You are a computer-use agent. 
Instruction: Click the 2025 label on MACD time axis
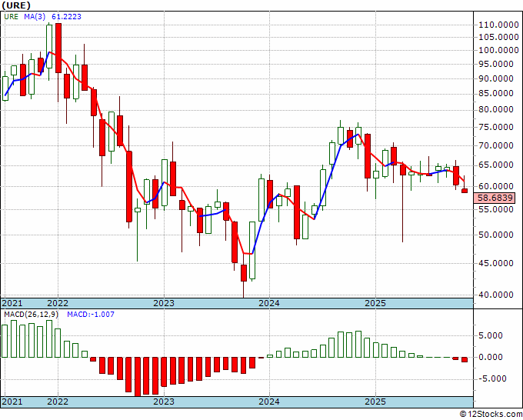click(x=375, y=402)
